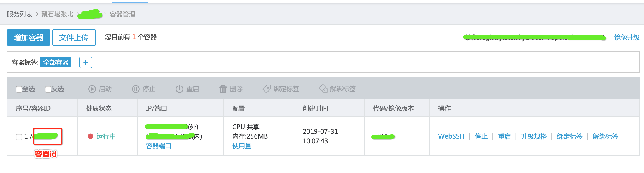
Task: Click the Restart (重启) power icon in toolbar
Action: pyautogui.click(x=179, y=89)
